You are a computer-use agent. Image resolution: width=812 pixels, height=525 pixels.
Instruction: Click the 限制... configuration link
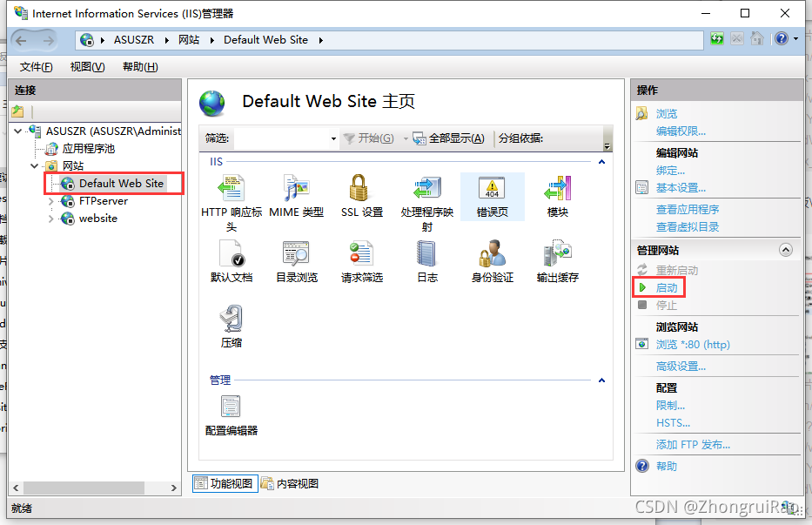[670, 405]
